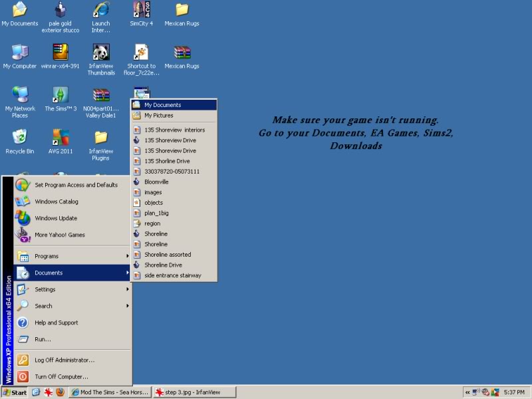Viewport: 532px width, 399px height.
Task: Switch to step 3.jpg IrfanView taskbar button
Action: pyautogui.click(x=195, y=392)
